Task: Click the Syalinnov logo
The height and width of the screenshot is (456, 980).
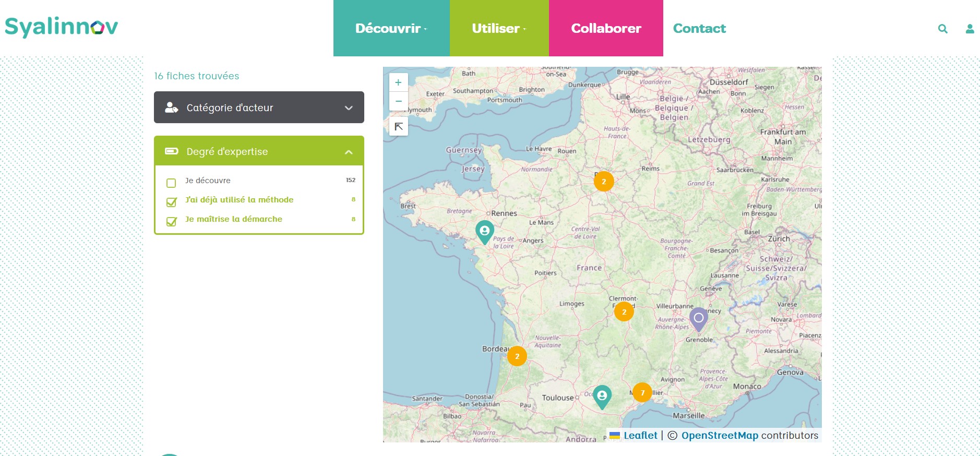Action: [x=62, y=27]
